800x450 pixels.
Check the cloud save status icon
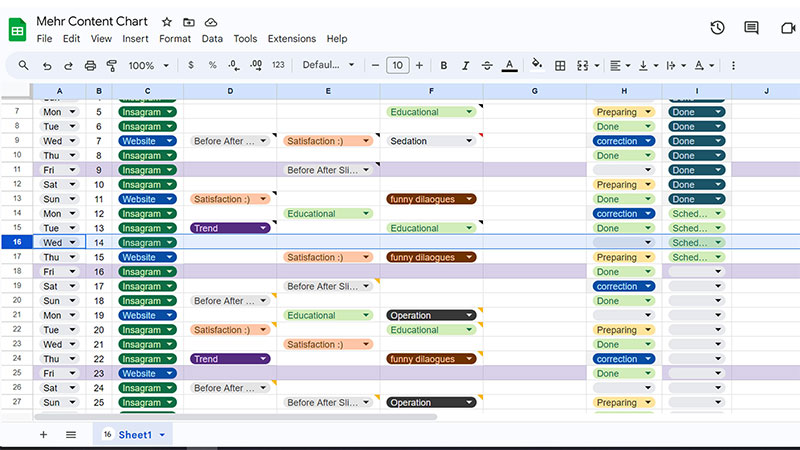tap(211, 22)
